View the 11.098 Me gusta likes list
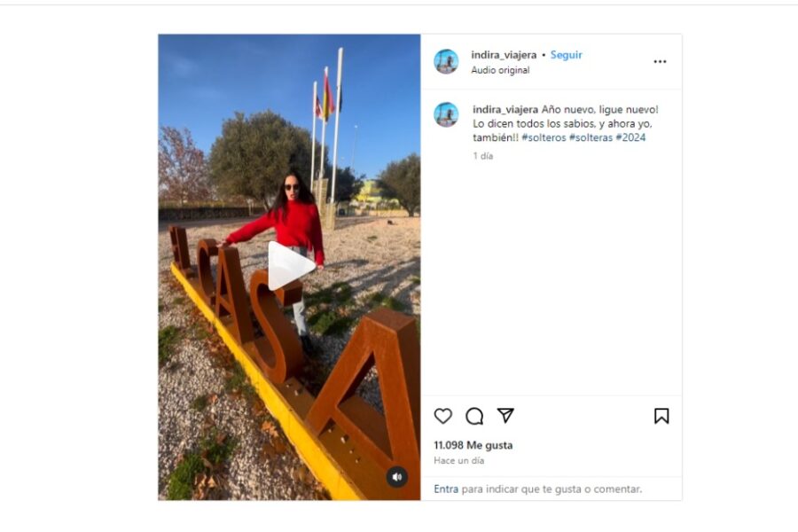 pyautogui.click(x=473, y=445)
